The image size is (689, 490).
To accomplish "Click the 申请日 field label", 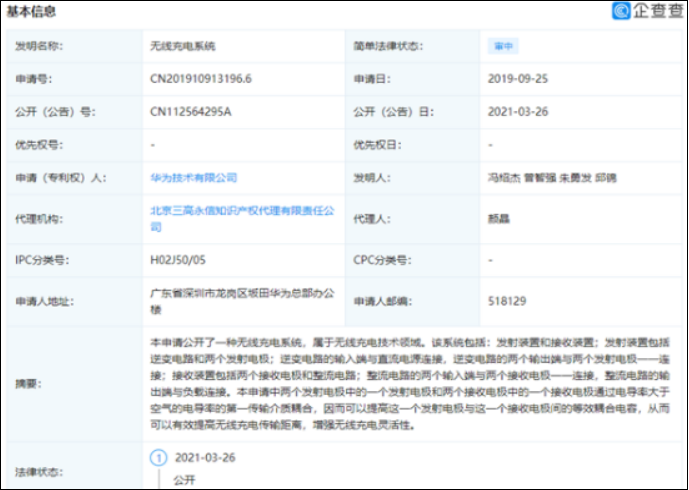I will [x=372, y=79].
